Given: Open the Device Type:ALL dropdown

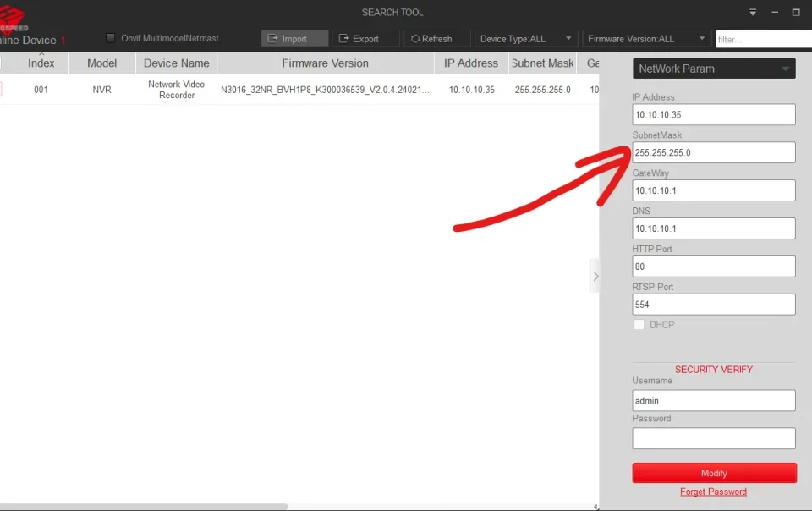Looking at the screenshot, I should (x=526, y=39).
